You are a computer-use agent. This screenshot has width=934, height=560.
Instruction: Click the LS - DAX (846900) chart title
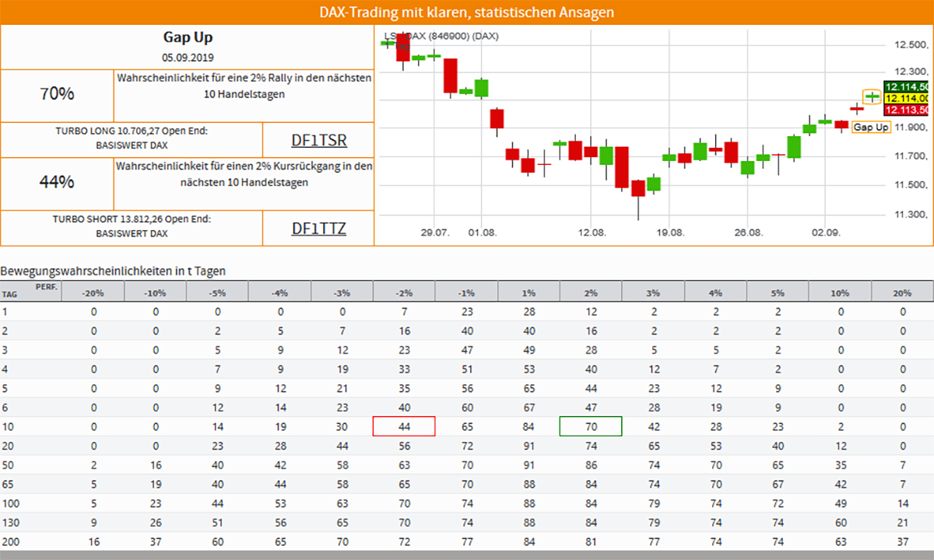pyautogui.click(x=441, y=36)
